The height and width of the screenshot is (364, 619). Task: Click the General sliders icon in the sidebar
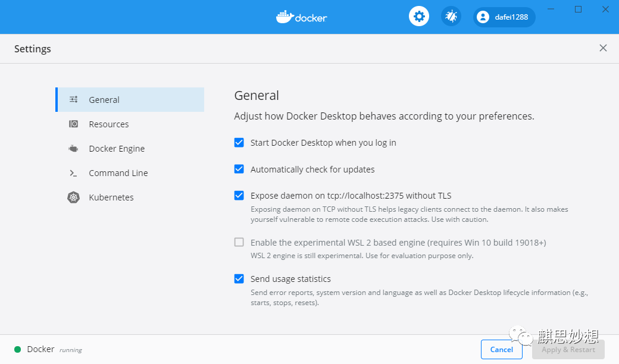[x=73, y=99]
